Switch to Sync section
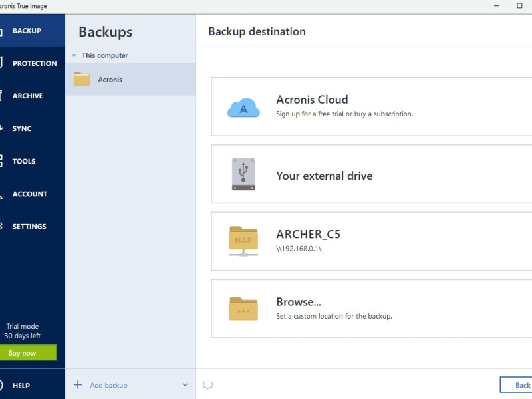The image size is (532, 399). click(x=32, y=128)
